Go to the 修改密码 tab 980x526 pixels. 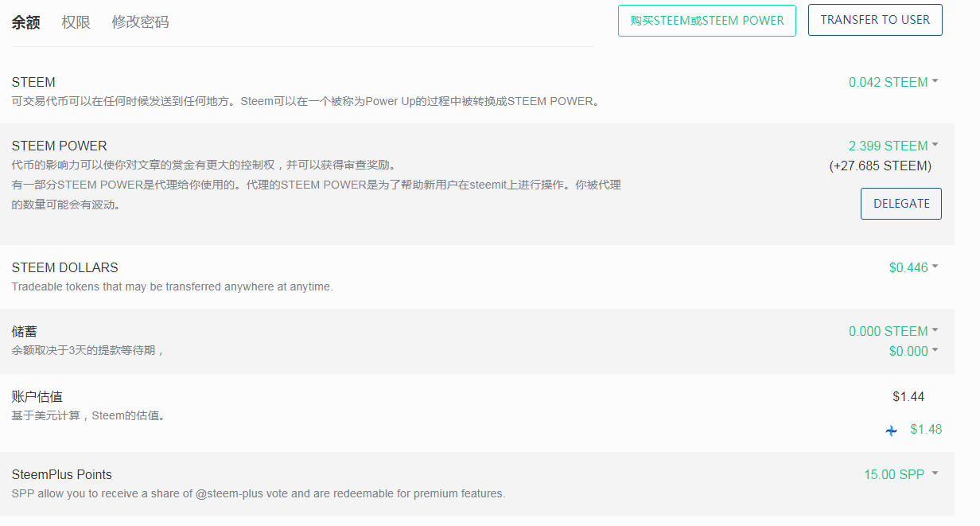(140, 22)
